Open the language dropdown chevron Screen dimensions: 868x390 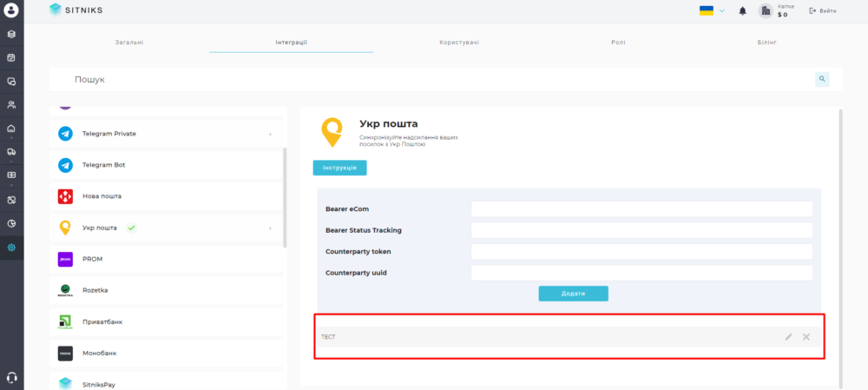(722, 11)
